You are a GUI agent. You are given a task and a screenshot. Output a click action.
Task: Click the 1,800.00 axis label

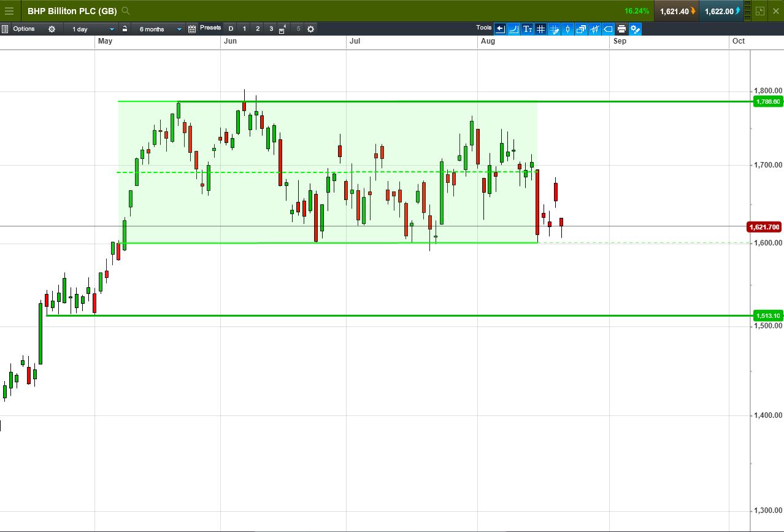pyautogui.click(x=769, y=91)
